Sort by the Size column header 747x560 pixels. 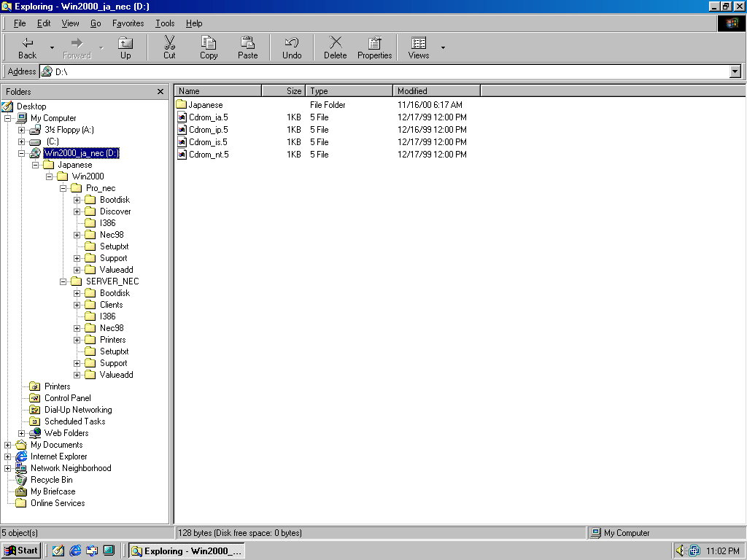[x=284, y=91]
